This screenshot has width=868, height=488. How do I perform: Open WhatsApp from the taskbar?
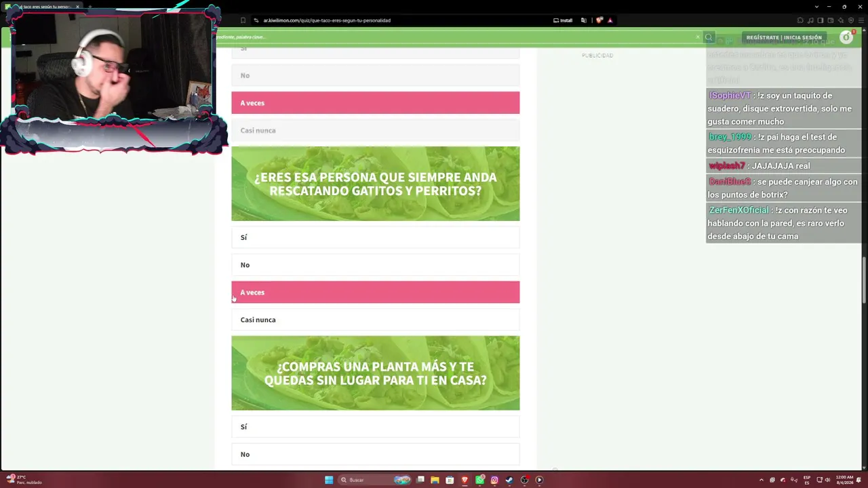pos(480,480)
